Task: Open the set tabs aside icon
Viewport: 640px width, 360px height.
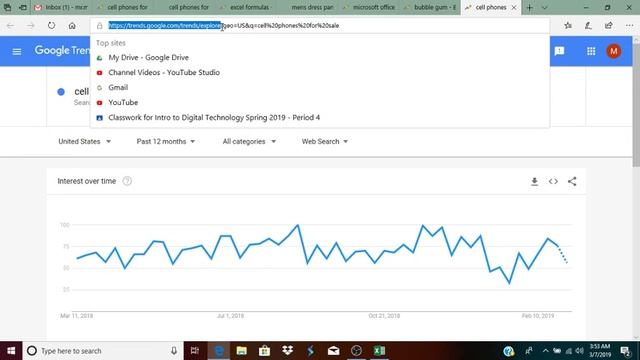Action: click(x=23, y=7)
